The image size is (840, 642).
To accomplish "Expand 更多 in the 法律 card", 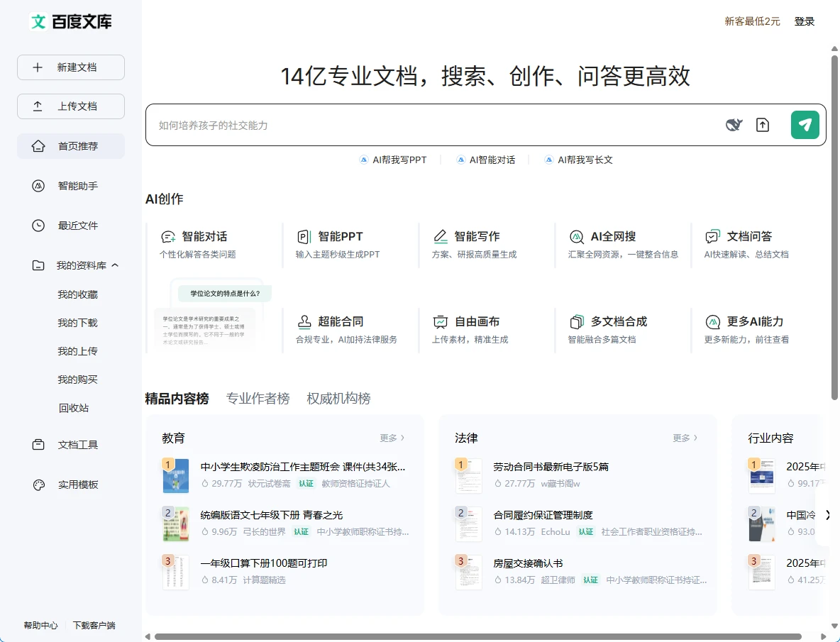I will pos(685,438).
